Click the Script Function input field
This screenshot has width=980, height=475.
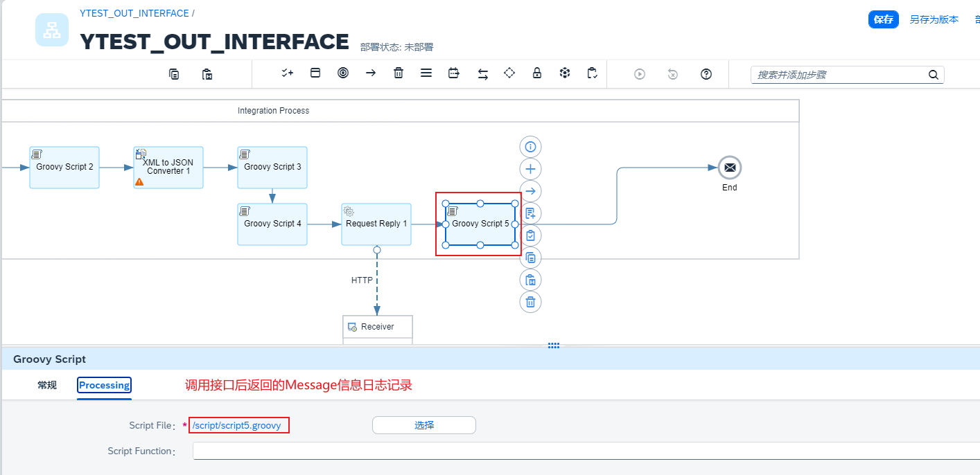pyautogui.click(x=582, y=451)
